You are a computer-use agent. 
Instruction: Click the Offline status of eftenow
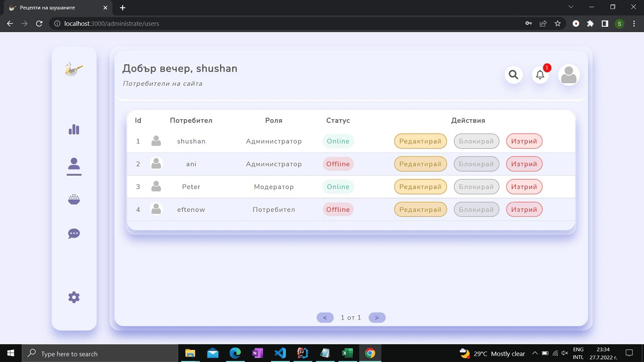338,210
